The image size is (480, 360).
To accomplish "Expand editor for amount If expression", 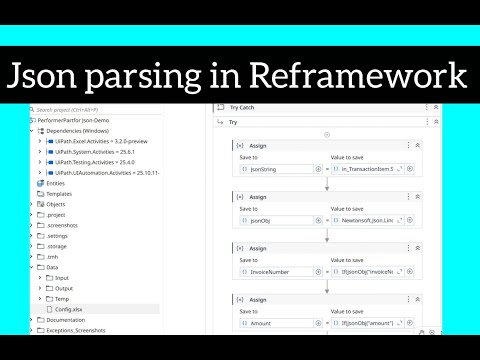I will click(400, 323).
